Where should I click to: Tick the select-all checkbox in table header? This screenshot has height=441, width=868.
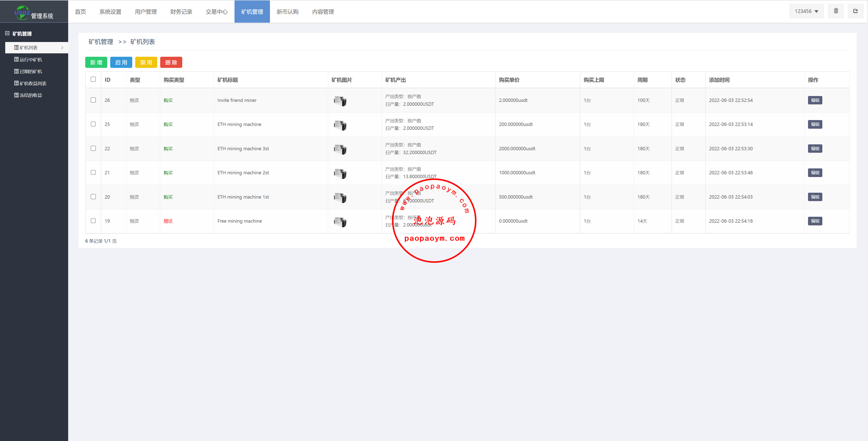click(93, 79)
